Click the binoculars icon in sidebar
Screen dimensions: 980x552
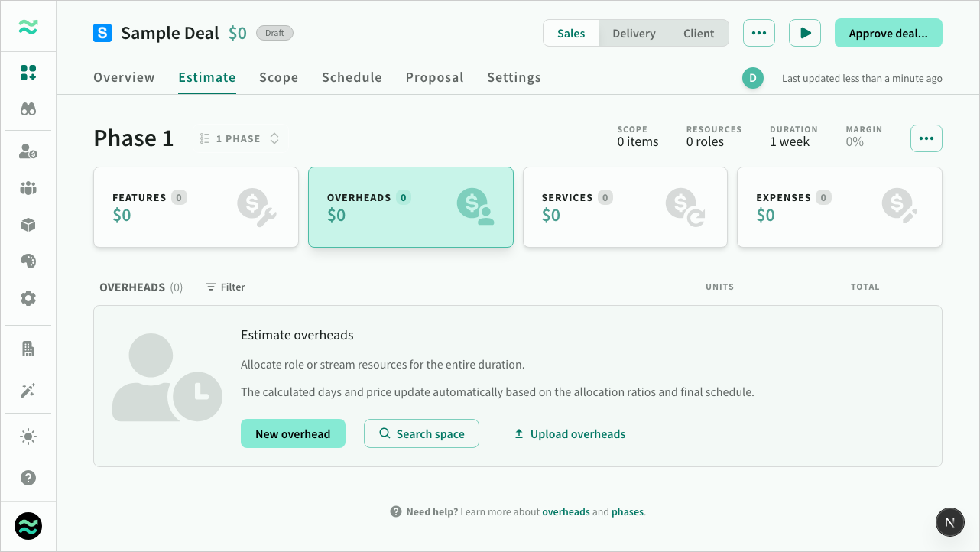[x=28, y=109]
